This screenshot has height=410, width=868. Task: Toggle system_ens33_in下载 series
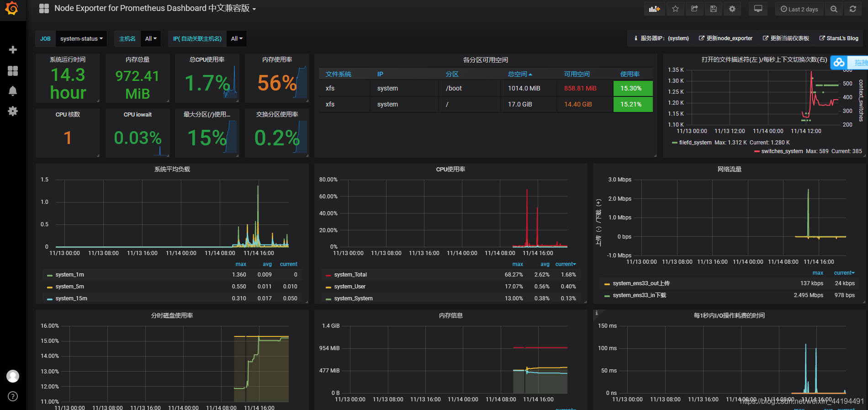pyautogui.click(x=639, y=295)
